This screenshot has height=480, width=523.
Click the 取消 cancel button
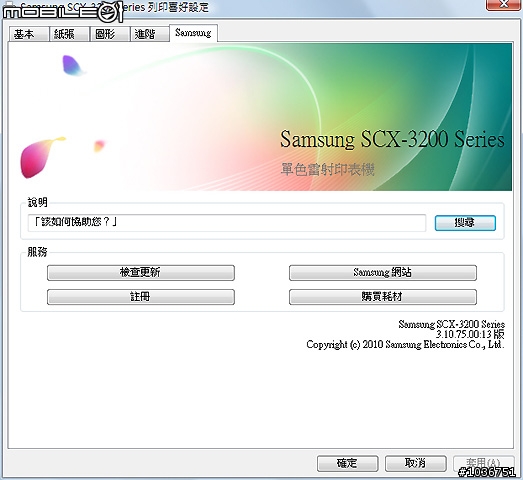click(x=416, y=463)
